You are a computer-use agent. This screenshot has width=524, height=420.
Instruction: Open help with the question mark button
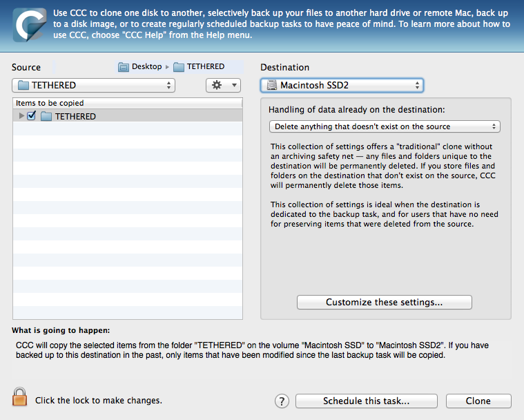tap(282, 401)
